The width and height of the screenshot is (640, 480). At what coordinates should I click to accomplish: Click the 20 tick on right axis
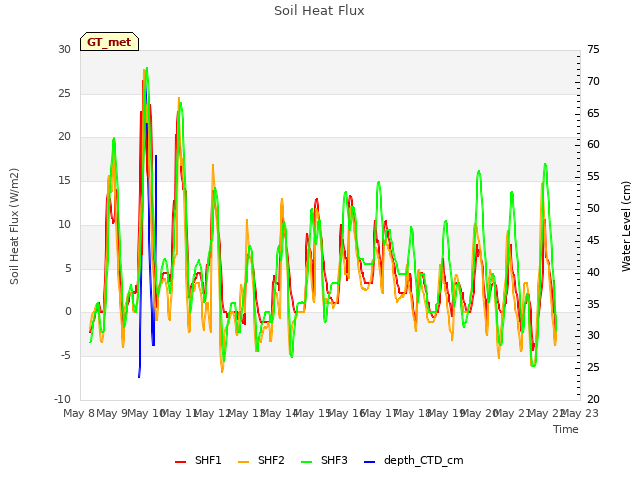[x=593, y=399]
